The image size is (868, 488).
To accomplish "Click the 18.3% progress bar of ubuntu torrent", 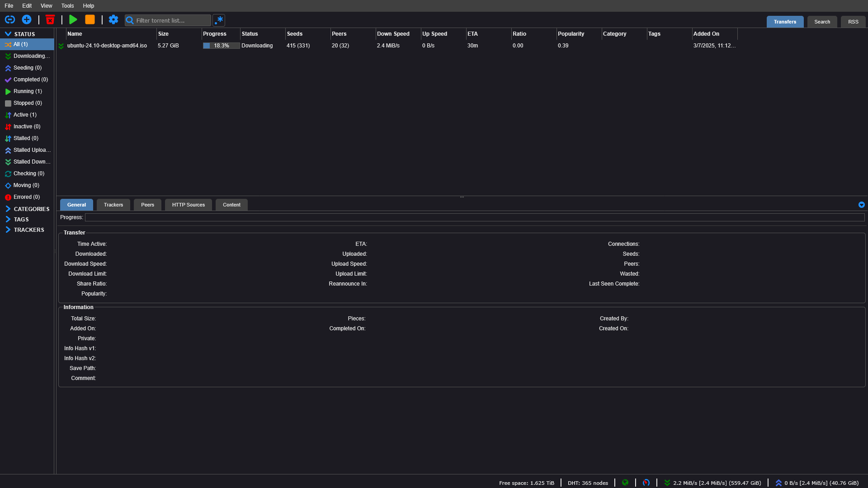I will pyautogui.click(x=221, y=46).
